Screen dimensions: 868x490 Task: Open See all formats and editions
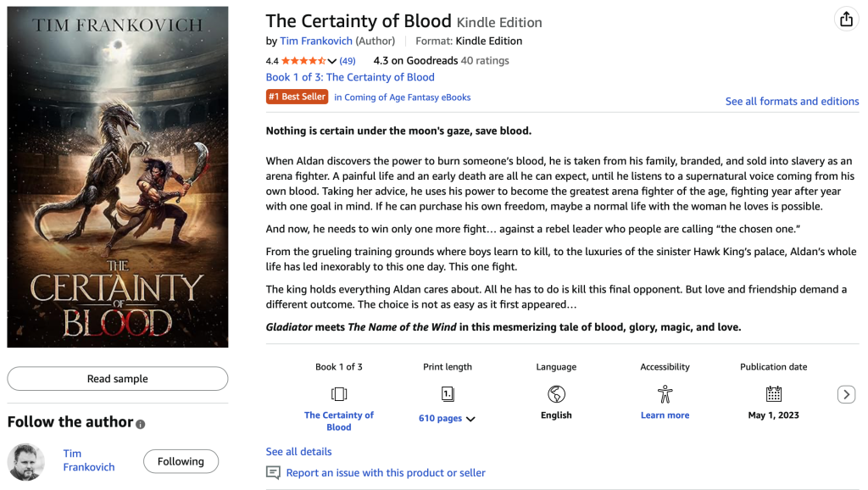coord(792,102)
